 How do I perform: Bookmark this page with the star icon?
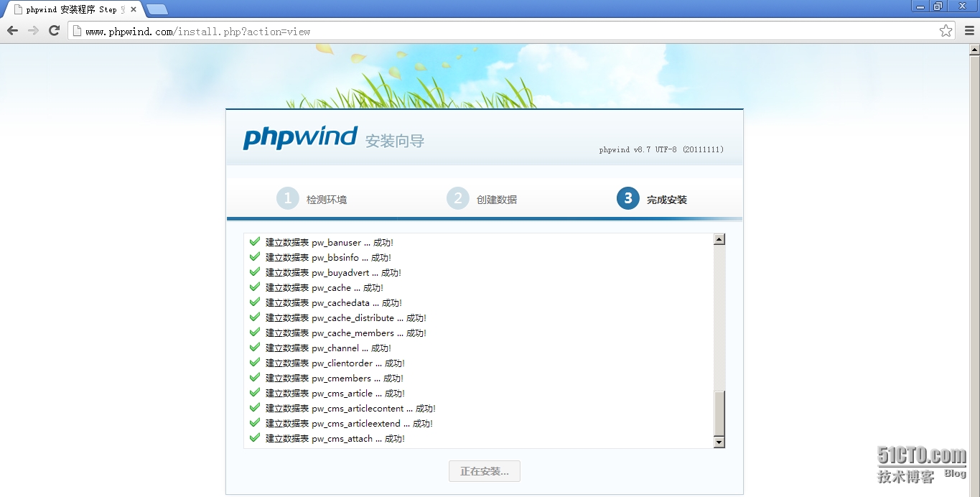click(x=946, y=31)
